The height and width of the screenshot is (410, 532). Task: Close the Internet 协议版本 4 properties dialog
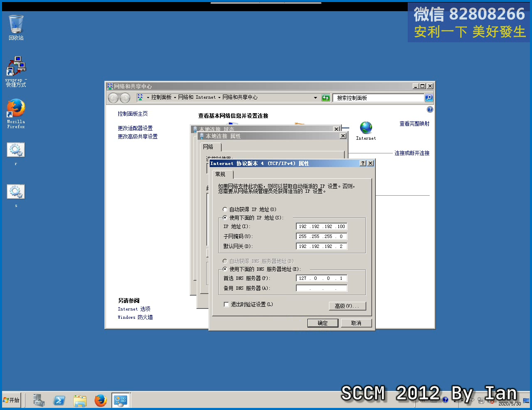click(370, 163)
